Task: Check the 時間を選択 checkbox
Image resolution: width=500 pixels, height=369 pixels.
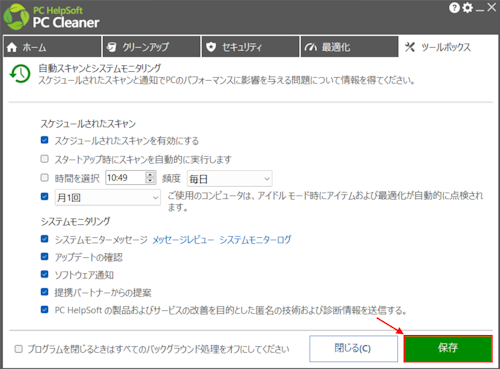Action: coord(44,177)
